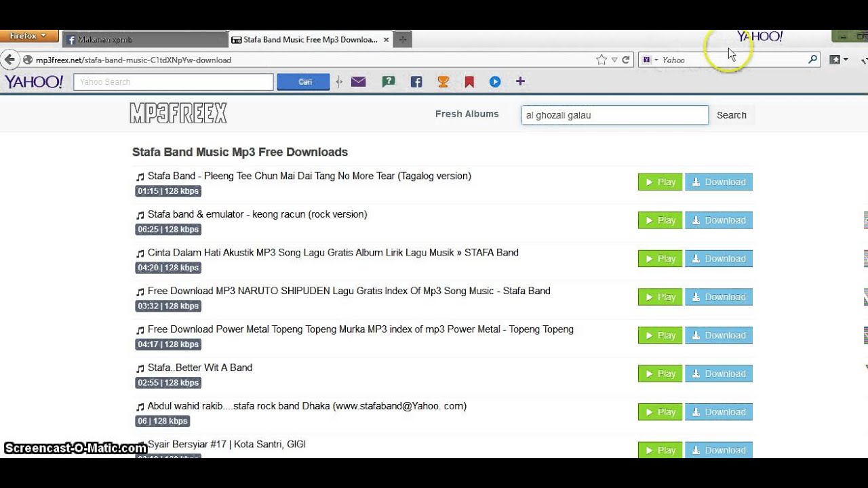Close the Stafa Band Music tab

point(386,40)
